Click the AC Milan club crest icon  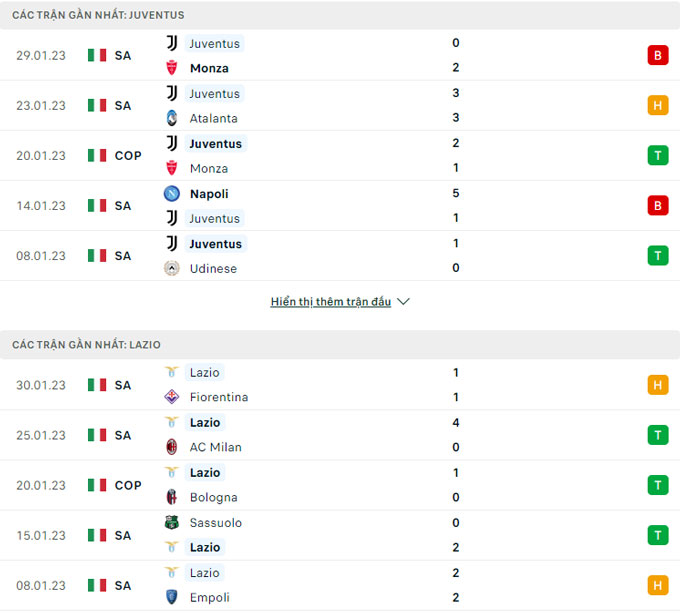point(172,447)
